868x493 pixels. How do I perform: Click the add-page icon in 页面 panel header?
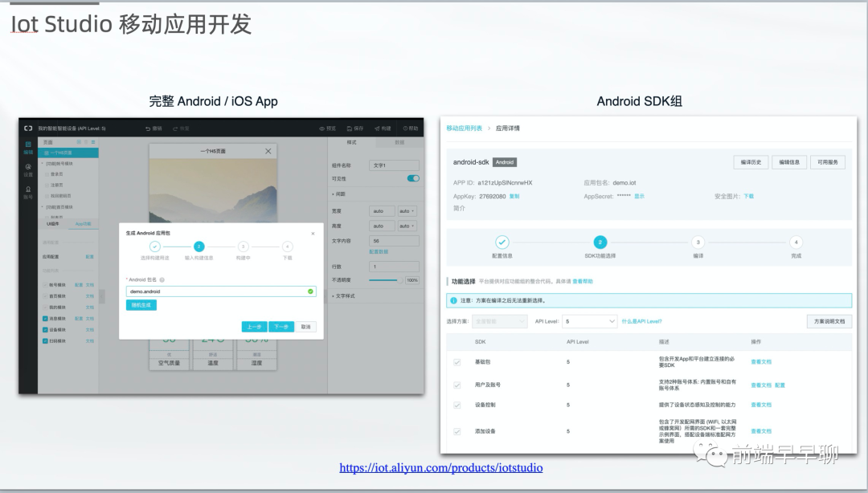[79, 142]
